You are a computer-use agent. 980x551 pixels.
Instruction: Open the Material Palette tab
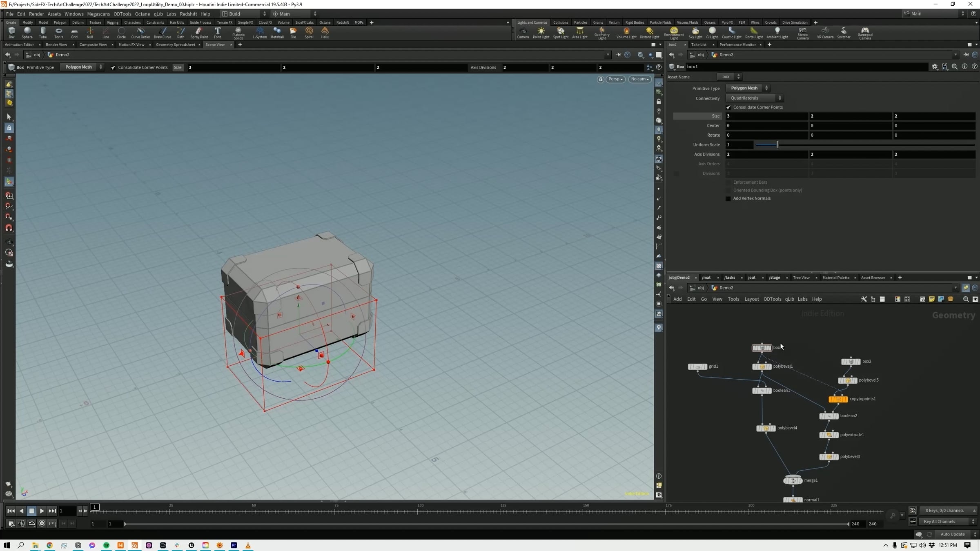835,278
